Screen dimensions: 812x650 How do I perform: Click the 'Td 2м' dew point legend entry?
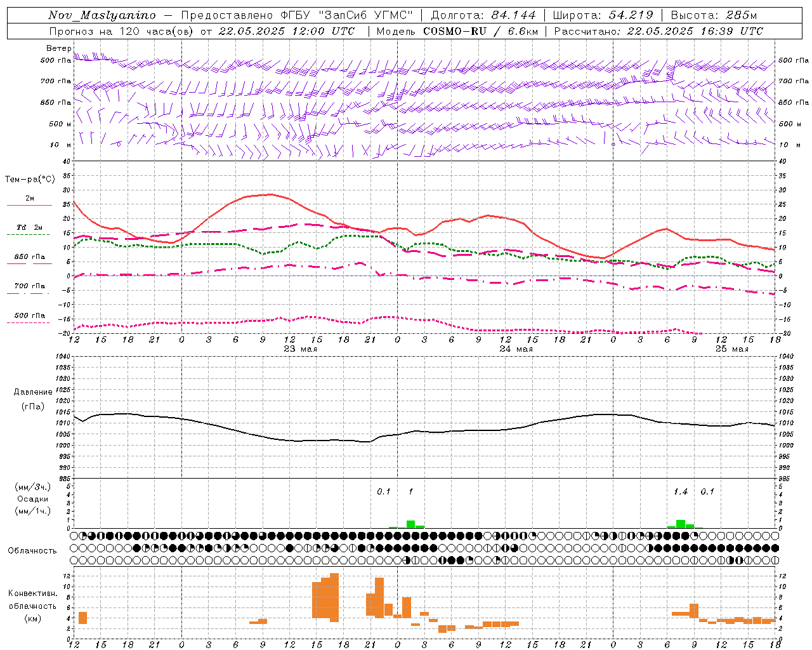pos(30,227)
